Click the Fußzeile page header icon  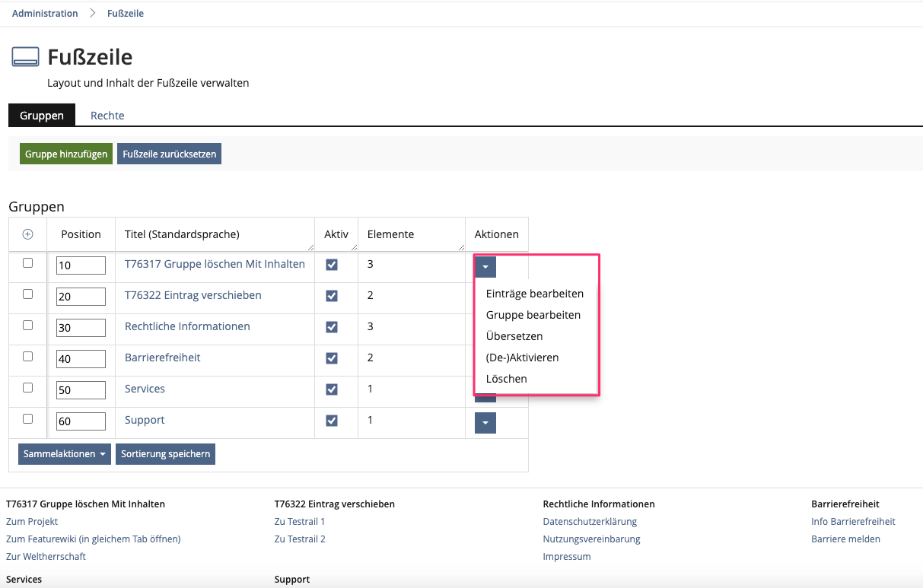pyautogui.click(x=25, y=57)
